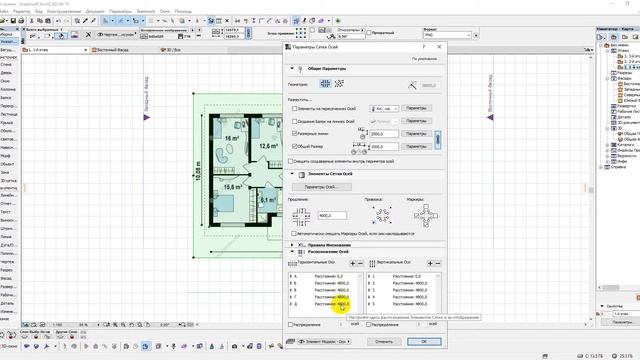Enable automatically clean overlapping axis markers checkbox
The width and height of the screenshot is (640, 360).
click(293, 233)
